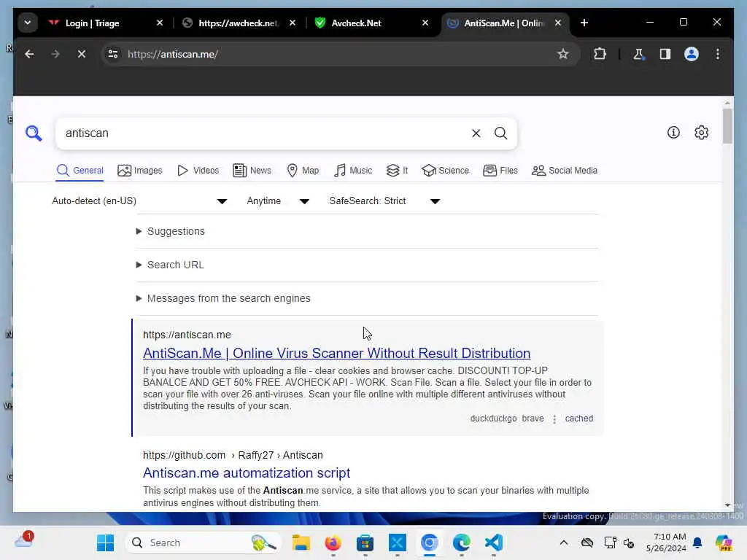Select the Social Media search category

pos(565,171)
